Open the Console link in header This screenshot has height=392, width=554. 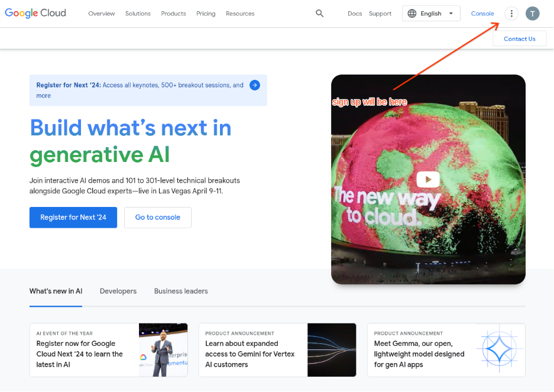pyautogui.click(x=482, y=14)
